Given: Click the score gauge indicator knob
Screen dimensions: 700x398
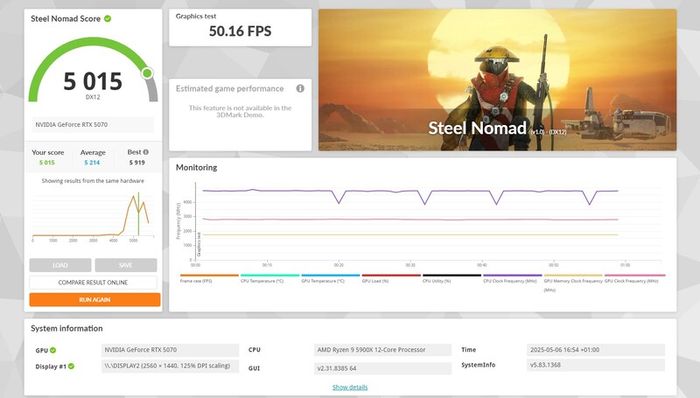Looking at the screenshot, I should click(147, 73).
